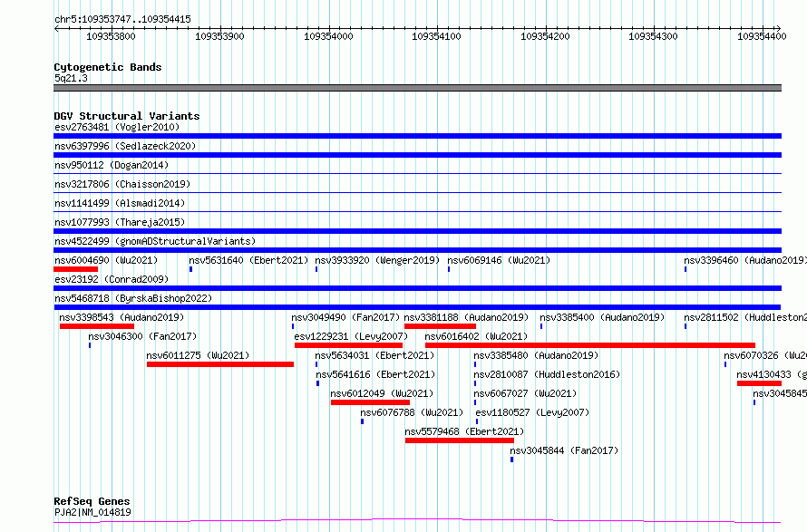Click nsv3217806 (Chaisson2019) label
This screenshot has width=807, height=532.
[x=122, y=184]
